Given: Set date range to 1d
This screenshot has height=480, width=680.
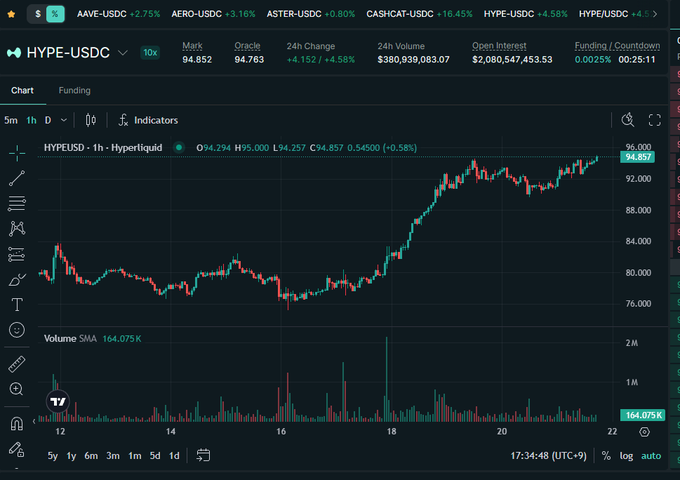Looking at the screenshot, I should (x=174, y=456).
